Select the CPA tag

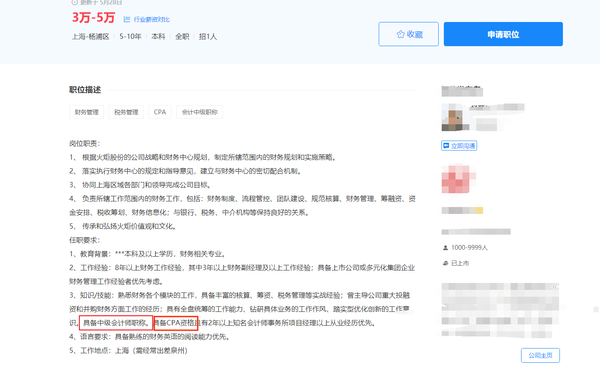click(x=160, y=112)
